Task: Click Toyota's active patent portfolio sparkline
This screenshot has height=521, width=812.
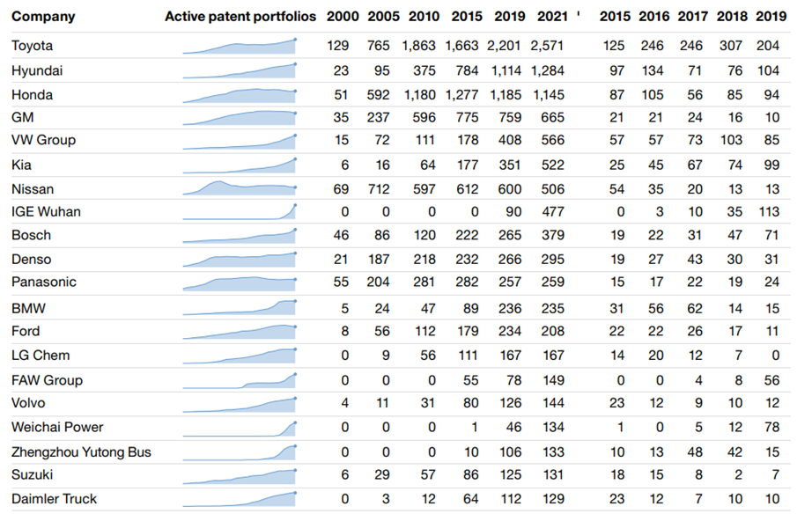Action: 240,47
